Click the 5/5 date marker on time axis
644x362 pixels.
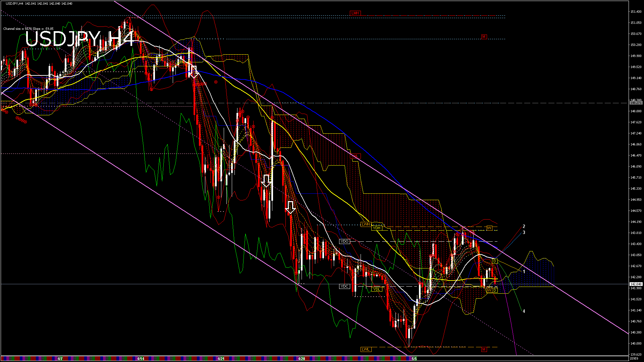click(x=414, y=359)
